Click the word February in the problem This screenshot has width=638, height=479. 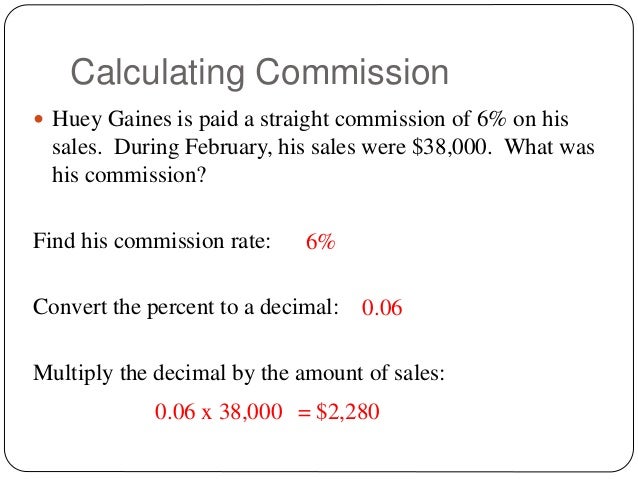coord(226,147)
